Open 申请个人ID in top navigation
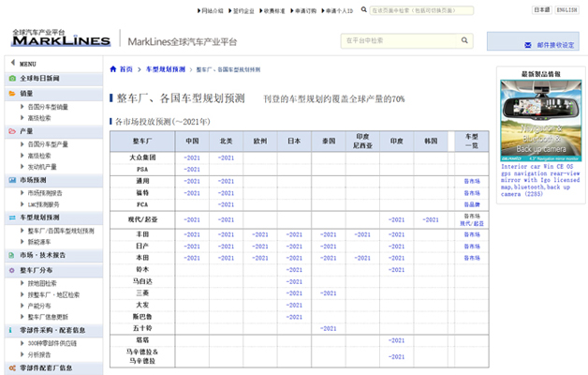The height and width of the screenshot is (375, 588). 337,11
